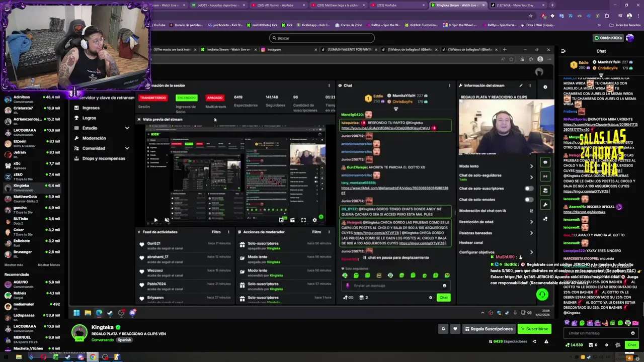644x362 pixels.
Task: Collapse the outer Chat panel arrow
Action: [563, 51]
